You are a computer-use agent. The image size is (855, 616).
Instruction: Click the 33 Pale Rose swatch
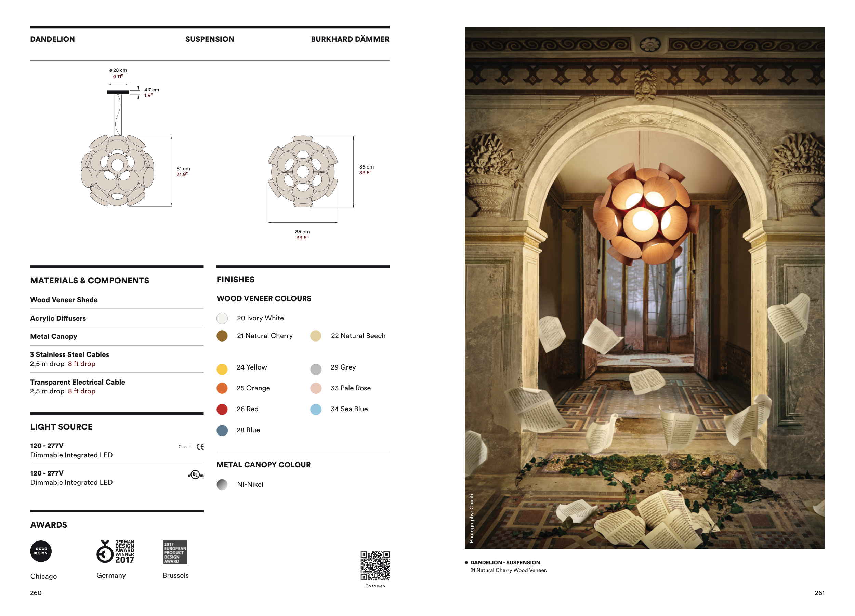pyautogui.click(x=316, y=388)
